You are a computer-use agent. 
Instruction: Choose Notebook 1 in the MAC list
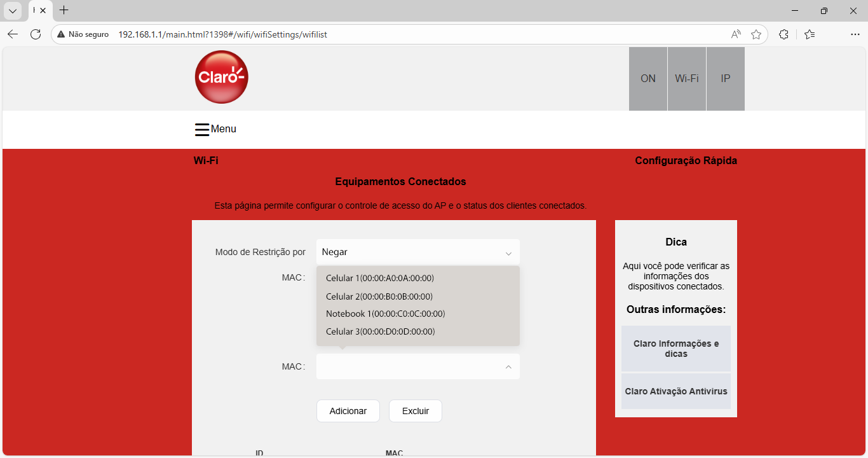(385, 314)
